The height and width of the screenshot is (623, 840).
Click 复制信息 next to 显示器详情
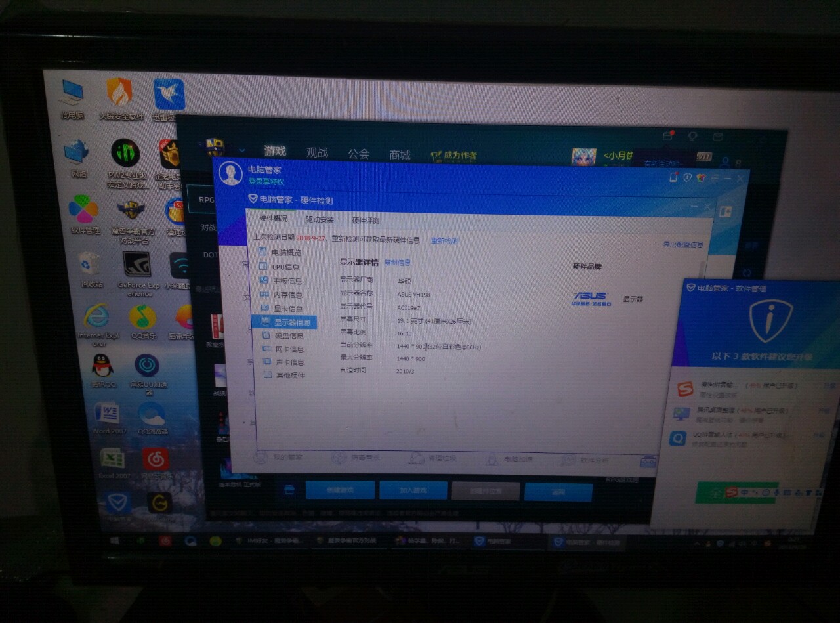tap(398, 263)
